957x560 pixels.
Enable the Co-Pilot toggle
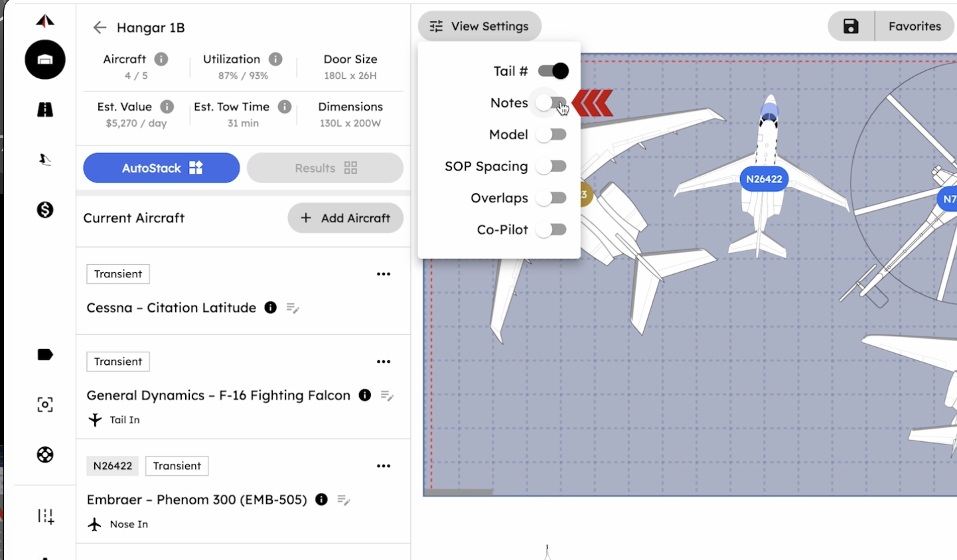552,230
